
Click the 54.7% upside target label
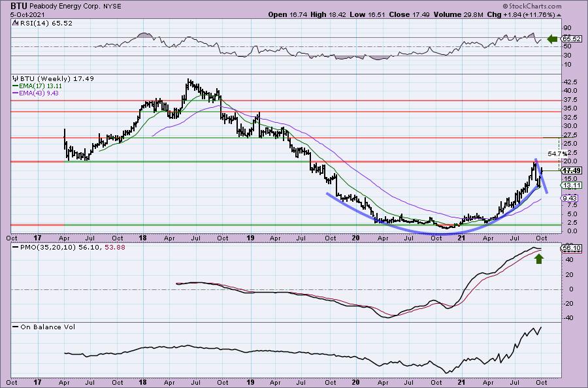pyautogui.click(x=558, y=154)
